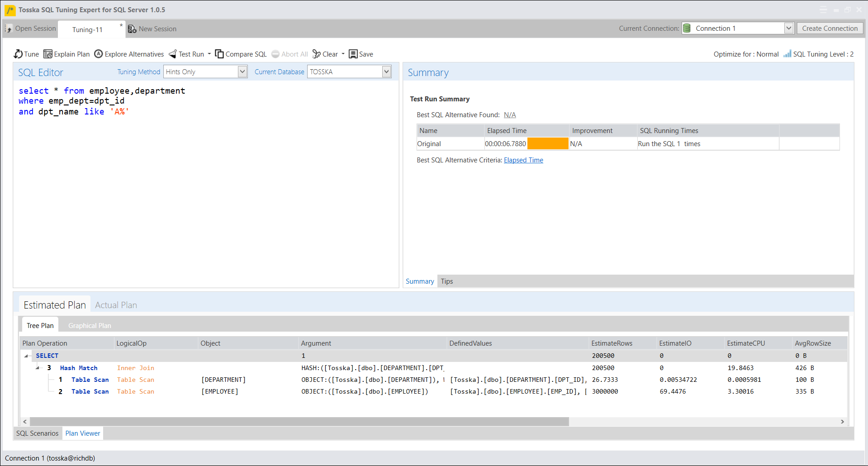Select the Original row in summary table
Image resolution: width=868 pixels, height=466 pixels.
[628, 143]
